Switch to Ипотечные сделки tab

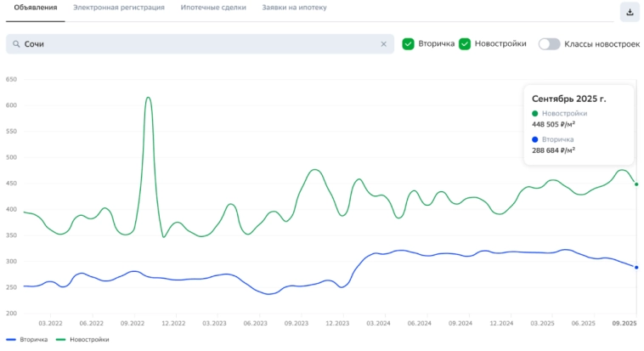[x=213, y=8]
